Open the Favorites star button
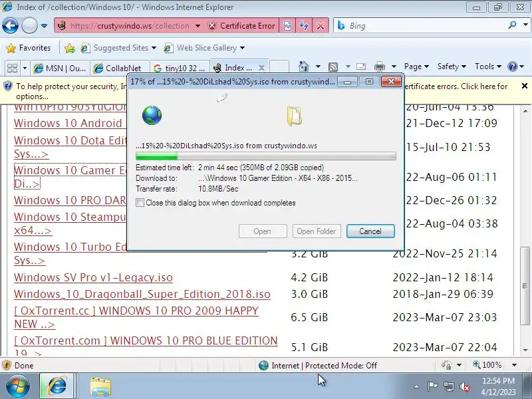 [x=29, y=48]
